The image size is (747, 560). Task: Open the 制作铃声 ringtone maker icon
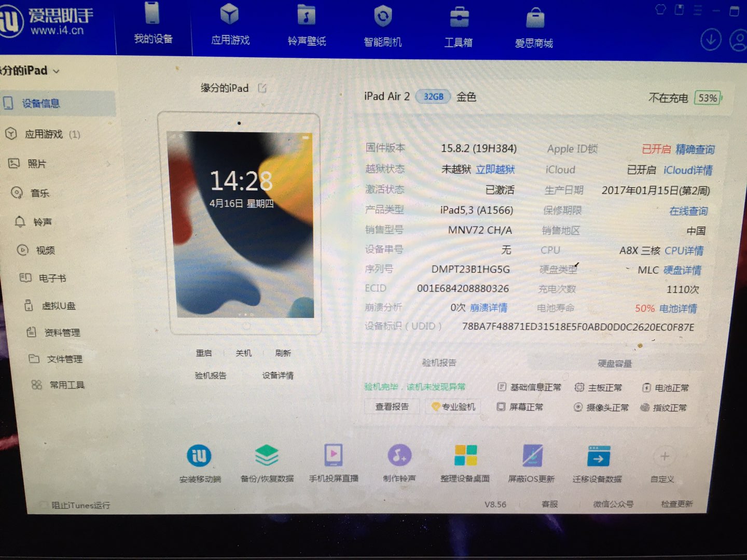399,456
